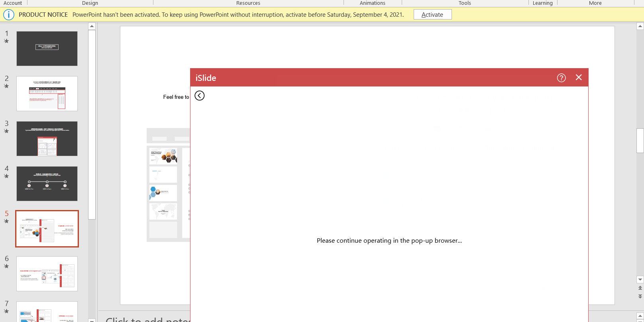The image size is (644, 322).
Task: Go to previous slide double-arrow icon
Action: tap(640, 288)
